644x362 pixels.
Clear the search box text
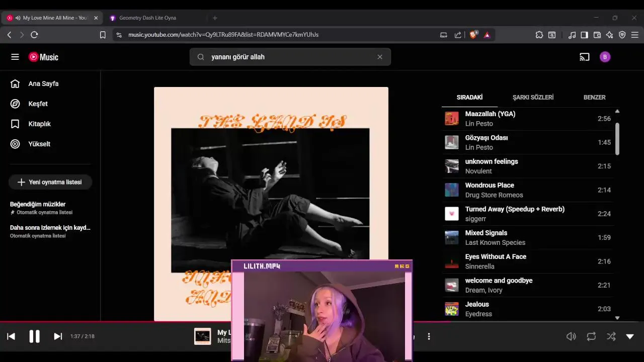tap(380, 57)
